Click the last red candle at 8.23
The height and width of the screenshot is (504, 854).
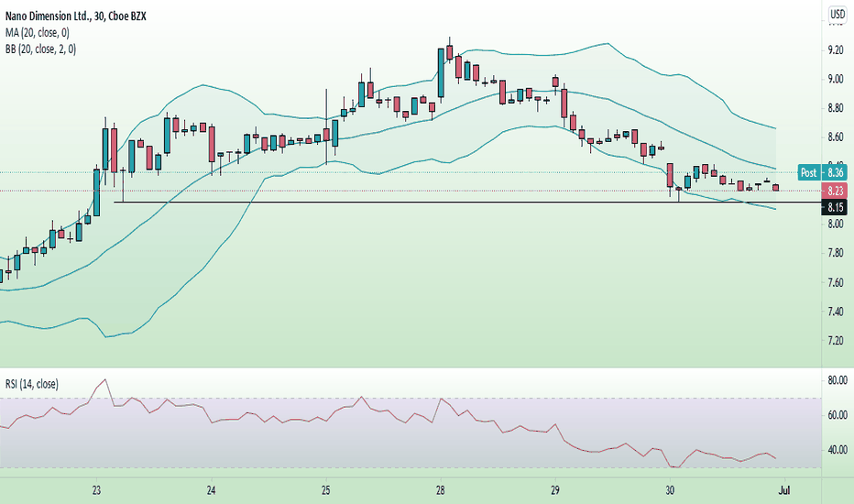coord(776,188)
